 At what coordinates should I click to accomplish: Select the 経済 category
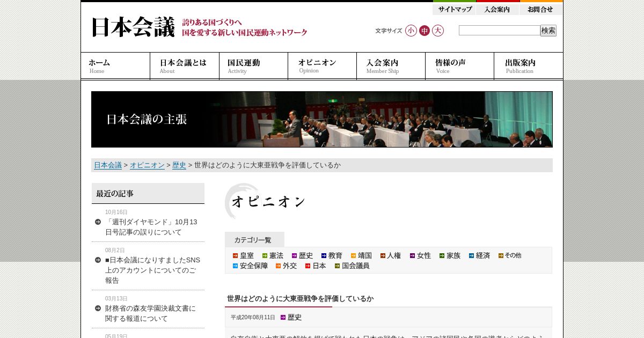click(x=483, y=256)
